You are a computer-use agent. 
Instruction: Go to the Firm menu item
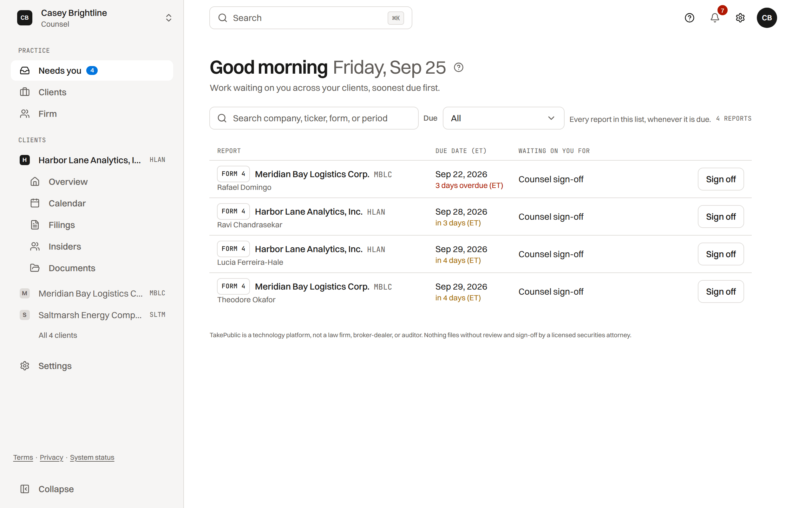point(92,114)
